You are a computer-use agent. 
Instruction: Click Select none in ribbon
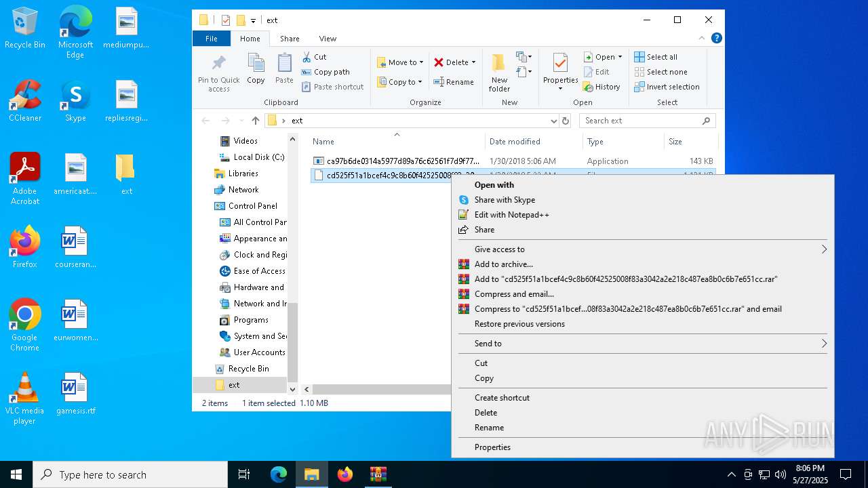click(660, 72)
